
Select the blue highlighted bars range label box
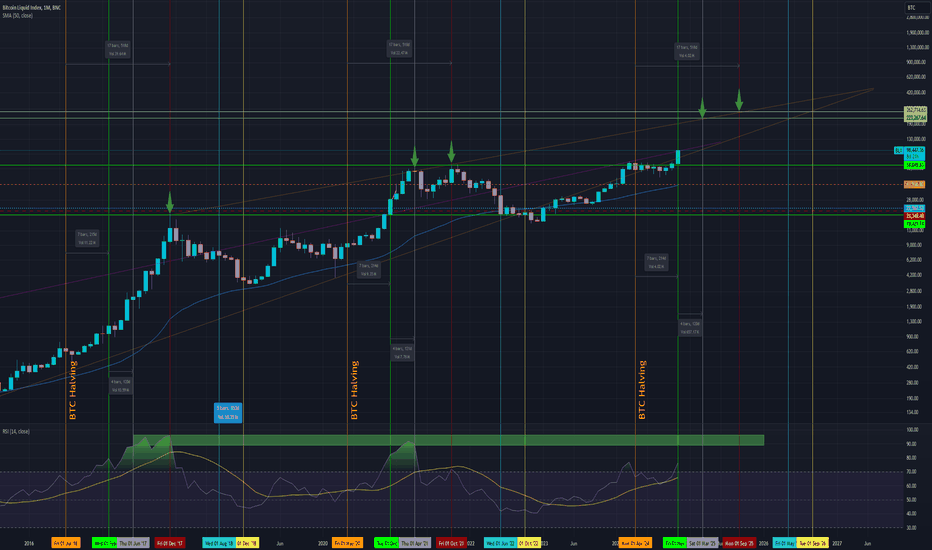228,413
